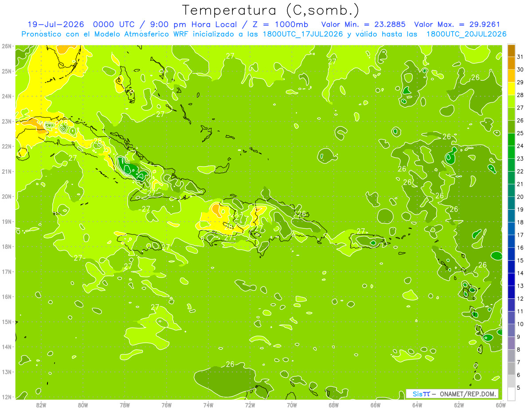Click legend value '20'
The height and width of the screenshot is (411, 532).
520,197
